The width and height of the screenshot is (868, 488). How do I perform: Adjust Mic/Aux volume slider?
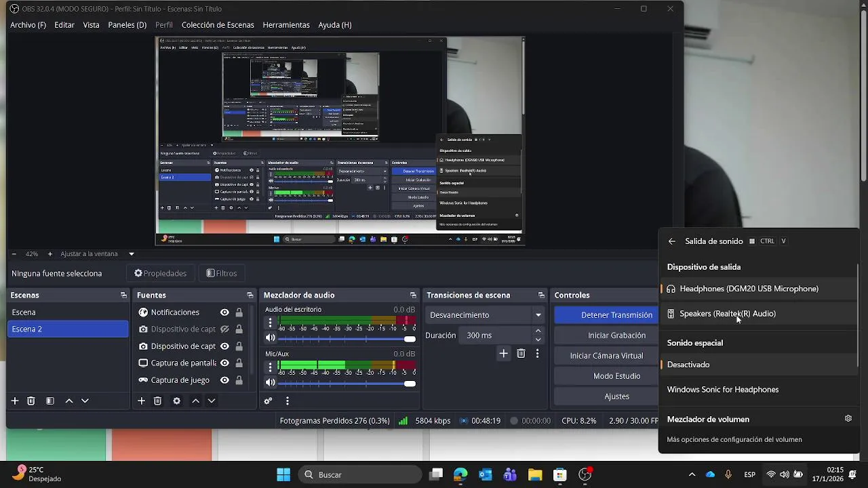coord(347,384)
